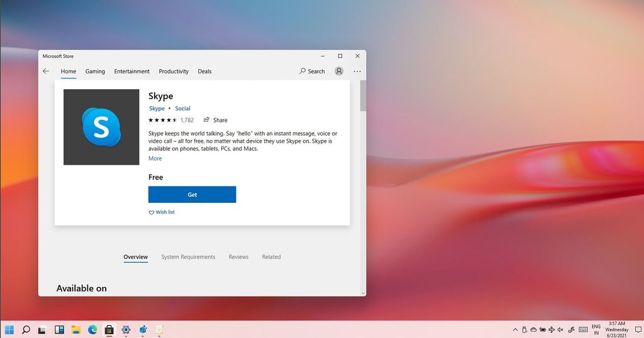This screenshot has width=644, height=338.
Task: Go to the Deals tab
Action: 204,72
